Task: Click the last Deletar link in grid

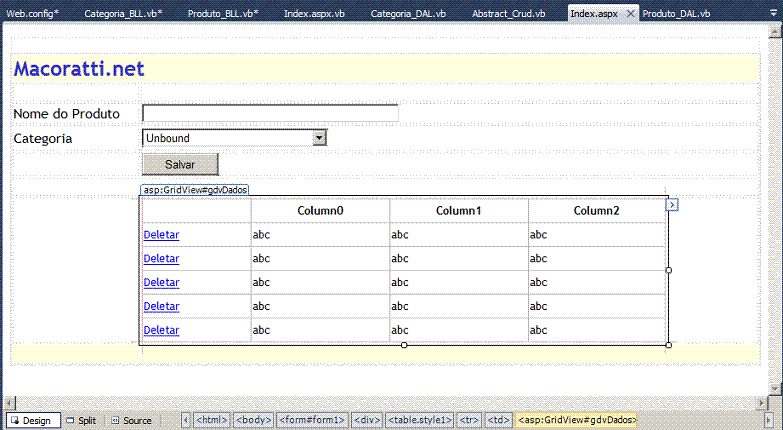Action: (161, 331)
